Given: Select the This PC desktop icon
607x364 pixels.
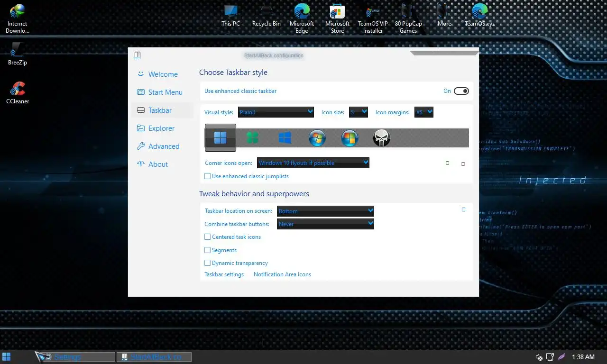Looking at the screenshot, I should coord(231,15).
